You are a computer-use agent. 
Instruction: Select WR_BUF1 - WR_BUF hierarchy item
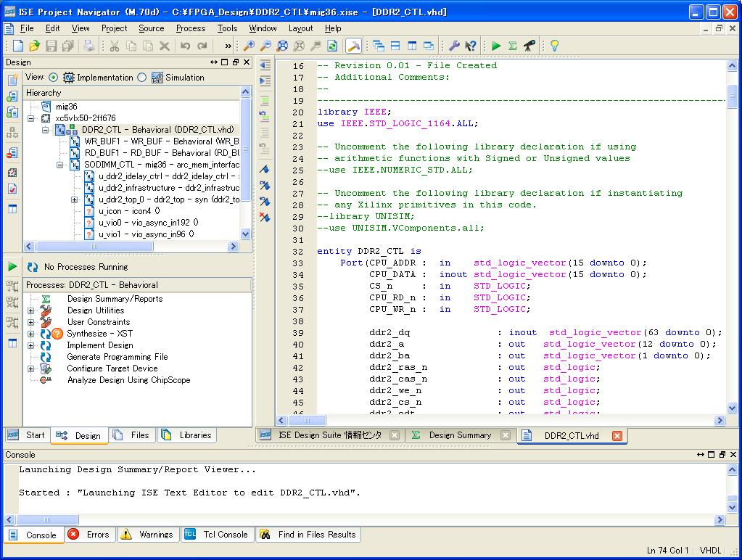click(x=161, y=141)
